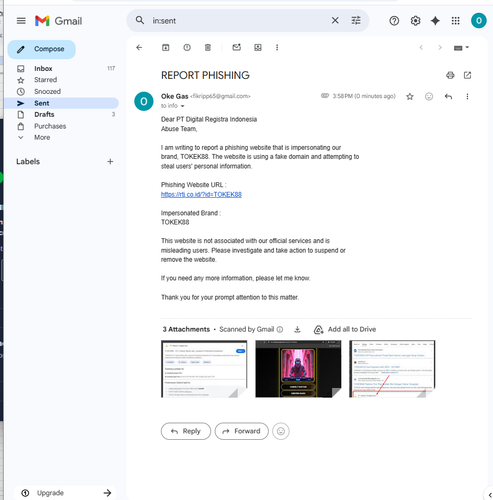Open the Inbox folder
Viewport: 493px width, 500px height.
click(62, 69)
